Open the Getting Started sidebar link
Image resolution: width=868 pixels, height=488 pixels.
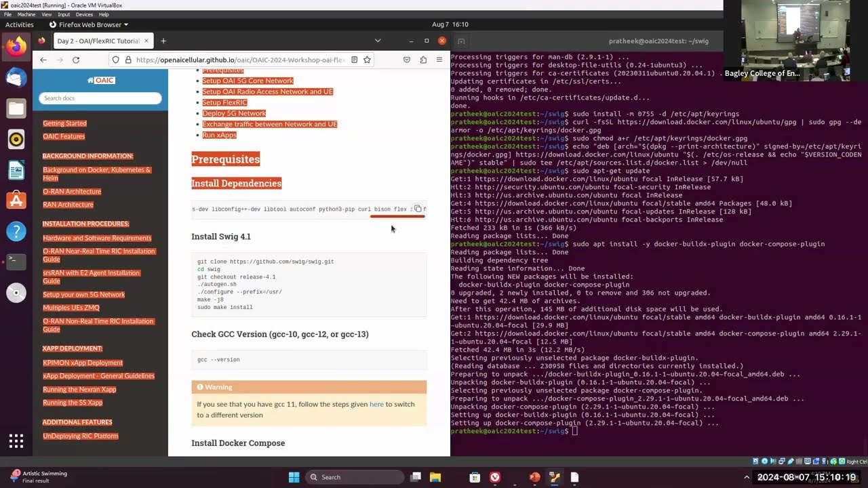[x=64, y=123]
